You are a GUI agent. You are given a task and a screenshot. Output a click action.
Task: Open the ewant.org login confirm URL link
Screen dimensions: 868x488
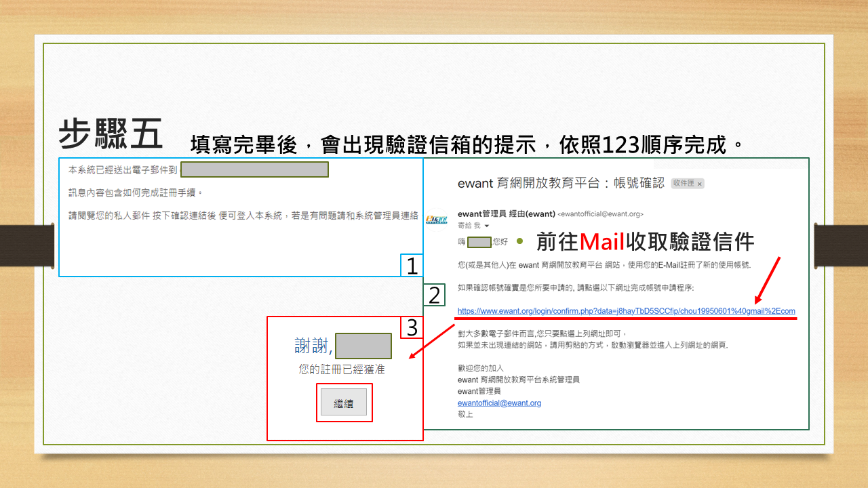[626, 311]
